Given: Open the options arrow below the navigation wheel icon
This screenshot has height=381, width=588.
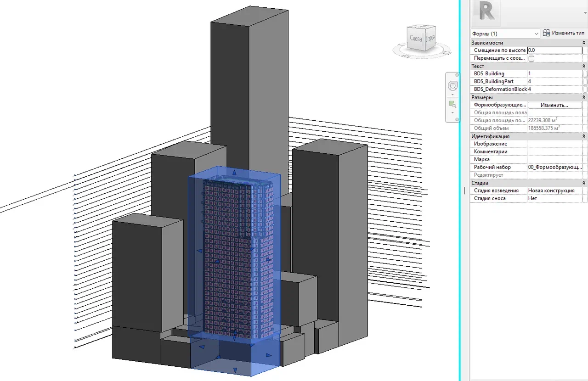Looking at the screenshot, I should pyautogui.click(x=452, y=94).
